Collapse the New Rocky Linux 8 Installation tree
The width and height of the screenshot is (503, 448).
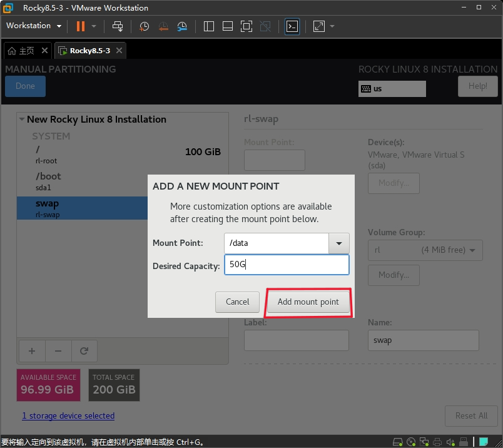point(22,119)
